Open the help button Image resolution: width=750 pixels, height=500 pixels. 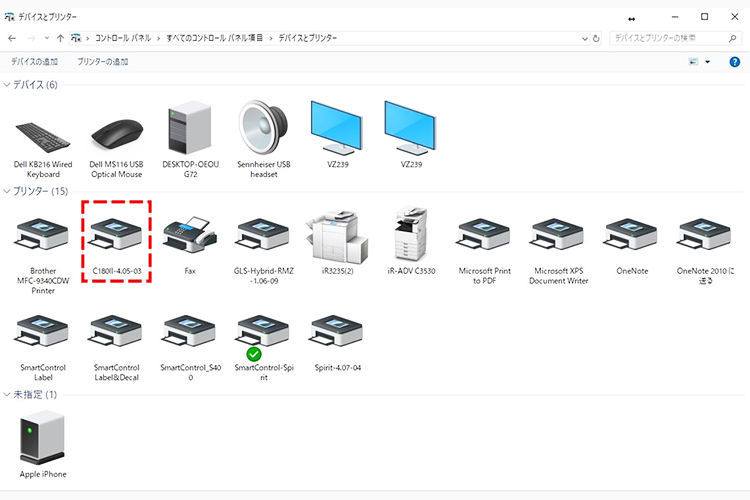pyautogui.click(x=734, y=62)
